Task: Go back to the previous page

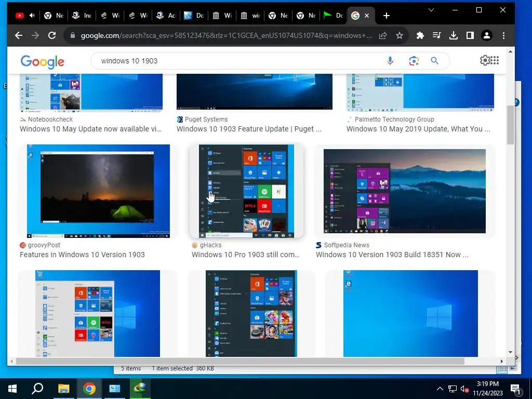Action: (x=19, y=35)
